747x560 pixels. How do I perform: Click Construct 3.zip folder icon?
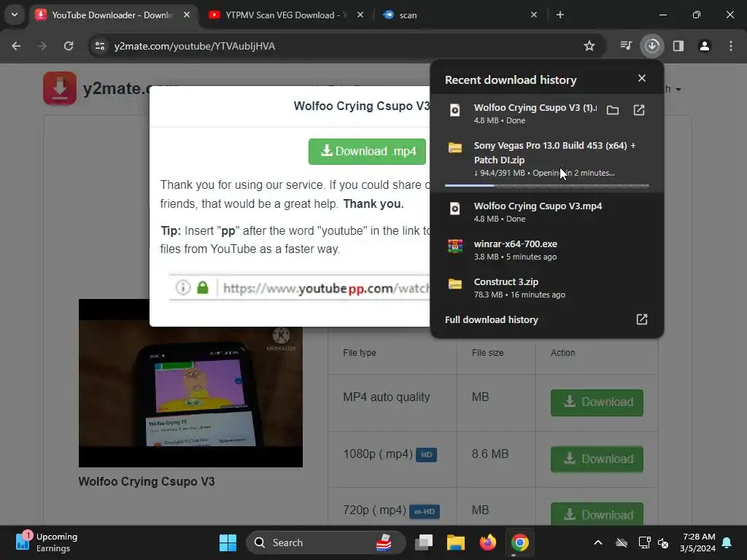click(455, 284)
